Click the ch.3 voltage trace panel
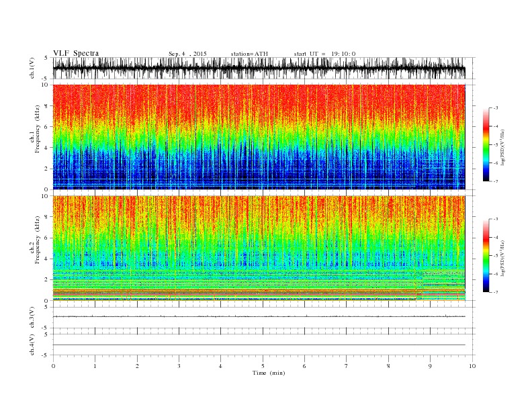Screen dimensions: 532x411 click(x=264, y=318)
